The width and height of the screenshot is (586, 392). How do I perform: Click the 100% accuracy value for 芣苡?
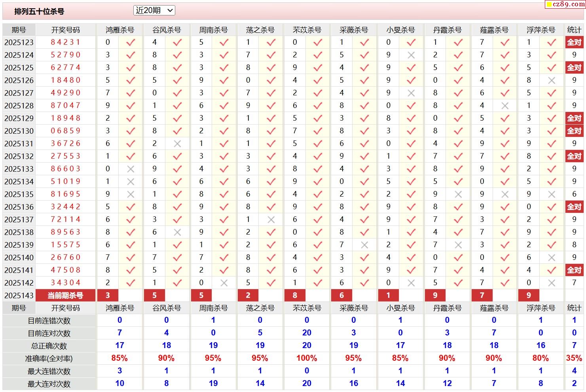(x=307, y=358)
